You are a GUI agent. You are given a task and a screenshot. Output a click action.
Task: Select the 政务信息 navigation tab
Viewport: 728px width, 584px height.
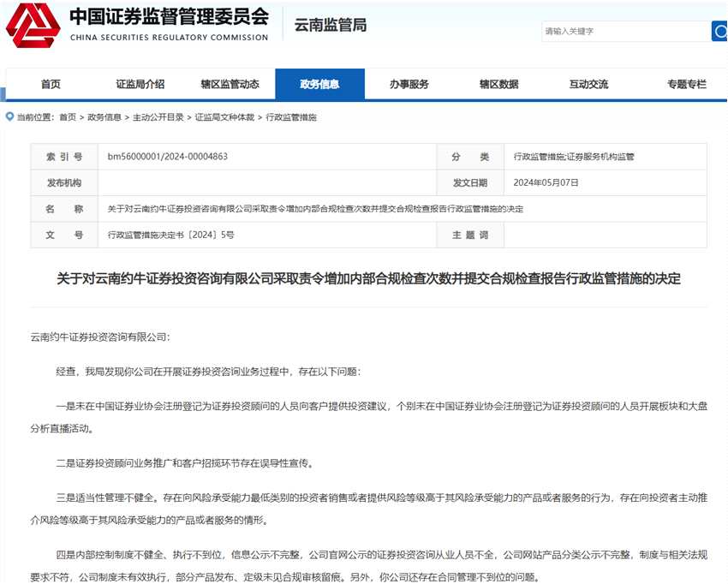point(320,84)
